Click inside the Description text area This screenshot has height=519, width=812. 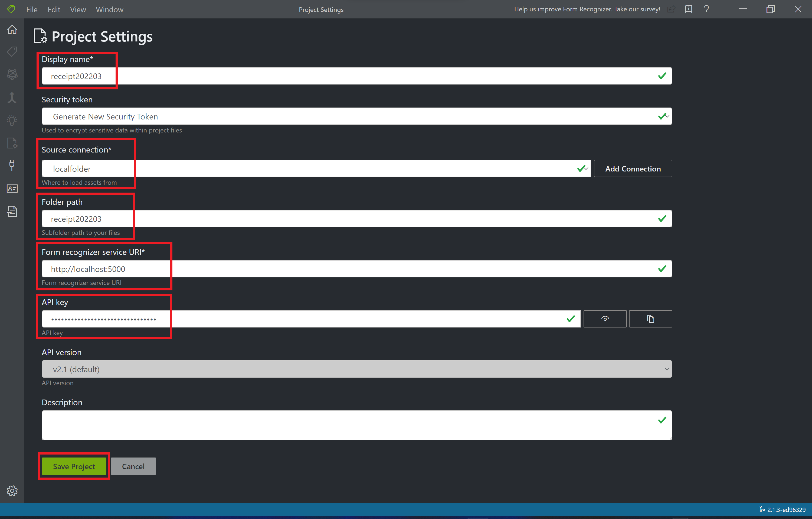(351, 425)
